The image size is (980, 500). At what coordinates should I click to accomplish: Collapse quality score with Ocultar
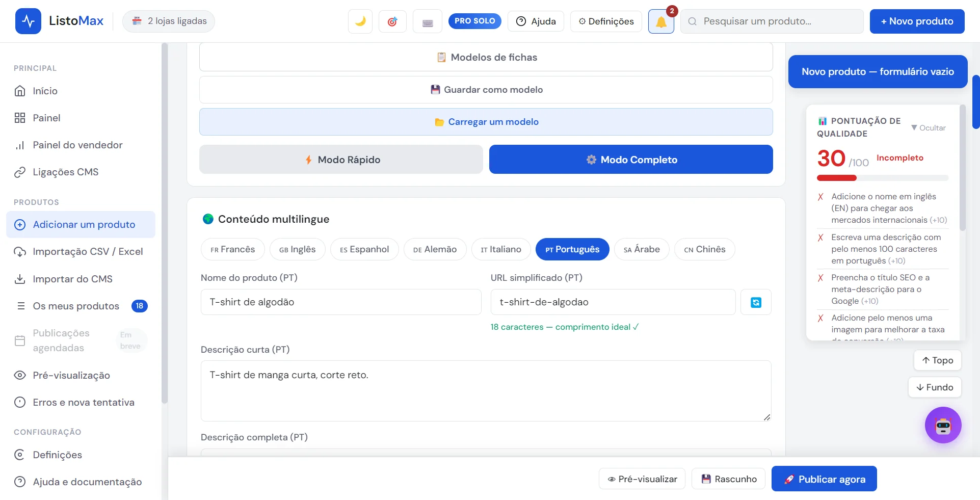click(928, 127)
